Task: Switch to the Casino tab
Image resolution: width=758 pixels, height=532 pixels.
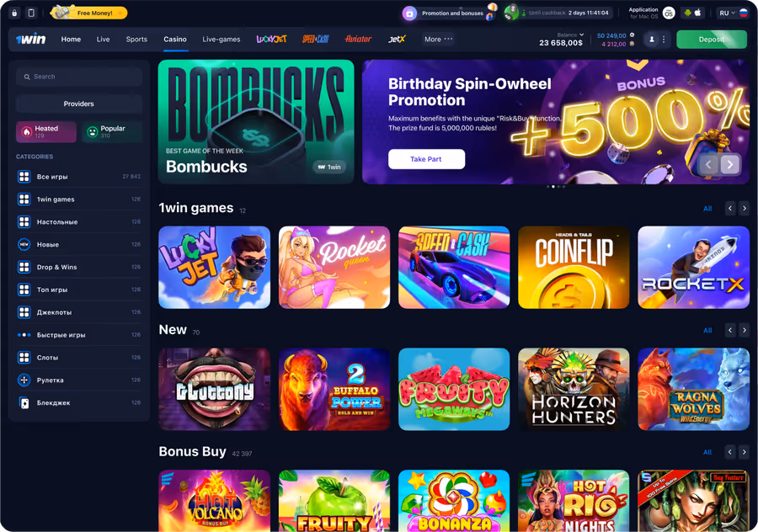Action: pos(175,39)
